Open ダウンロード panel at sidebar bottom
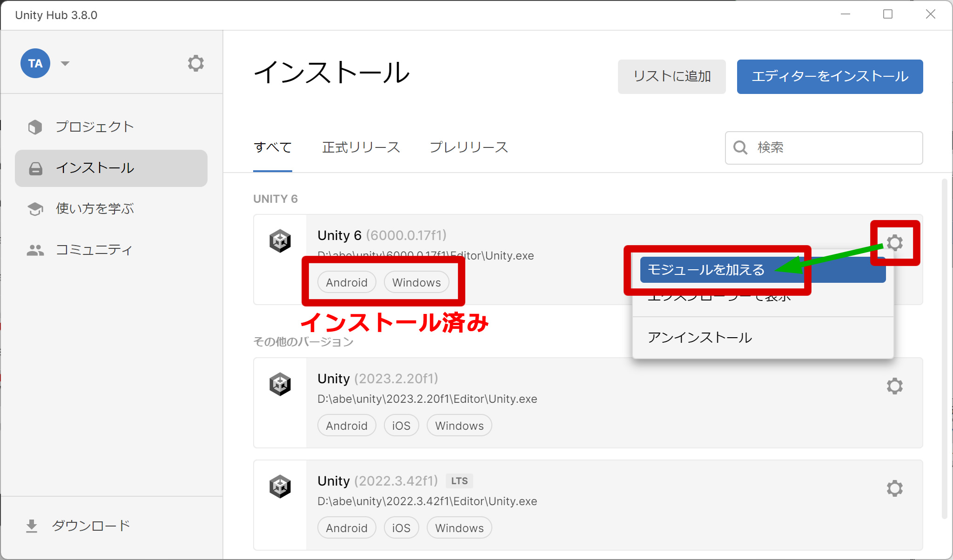The height and width of the screenshot is (560, 953). point(111,526)
